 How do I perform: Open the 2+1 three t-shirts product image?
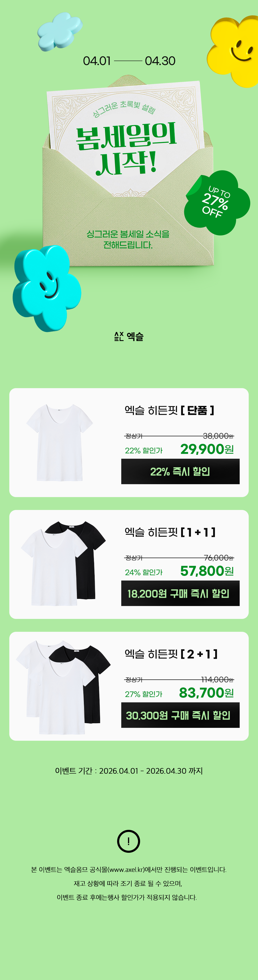pos(63,687)
